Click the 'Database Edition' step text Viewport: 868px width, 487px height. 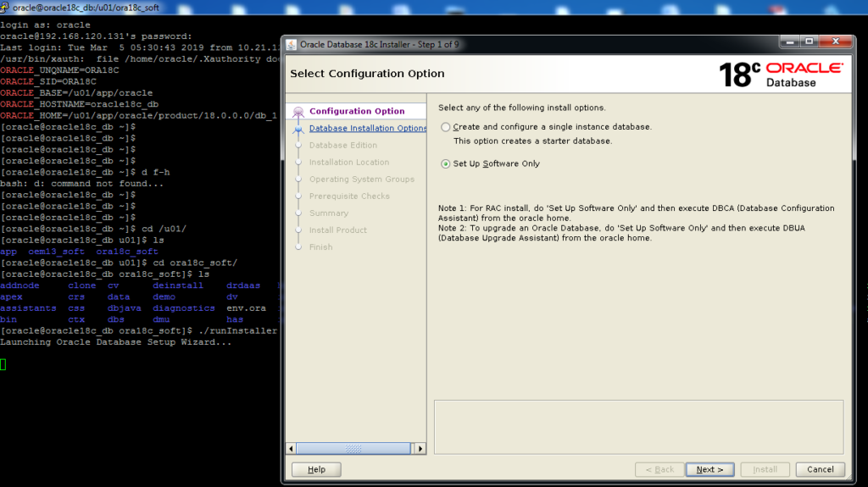tap(343, 146)
